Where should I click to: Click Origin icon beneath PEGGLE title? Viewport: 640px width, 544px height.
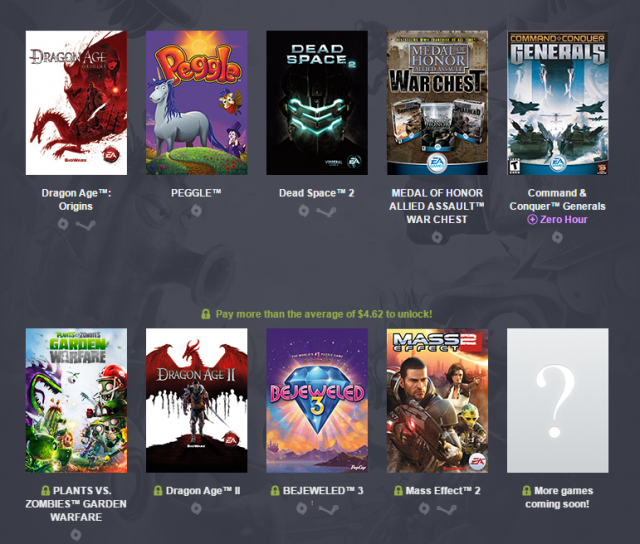tap(196, 211)
